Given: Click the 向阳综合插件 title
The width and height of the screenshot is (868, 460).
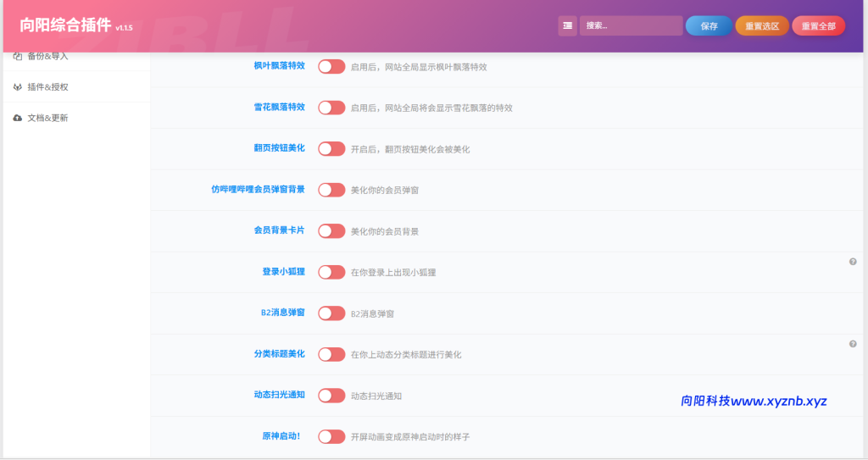Looking at the screenshot, I should (x=65, y=25).
